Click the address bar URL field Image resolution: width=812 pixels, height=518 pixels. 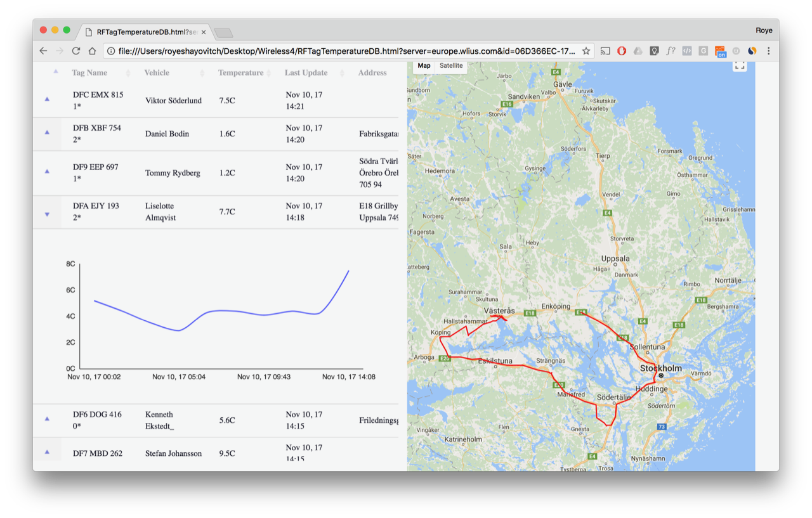pyautogui.click(x=346, y=51)
